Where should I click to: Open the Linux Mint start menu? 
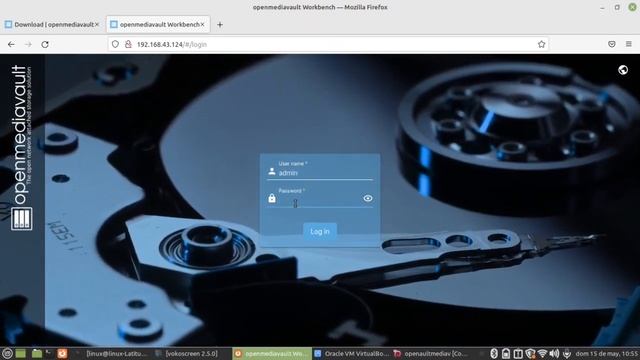coord(7,353)
